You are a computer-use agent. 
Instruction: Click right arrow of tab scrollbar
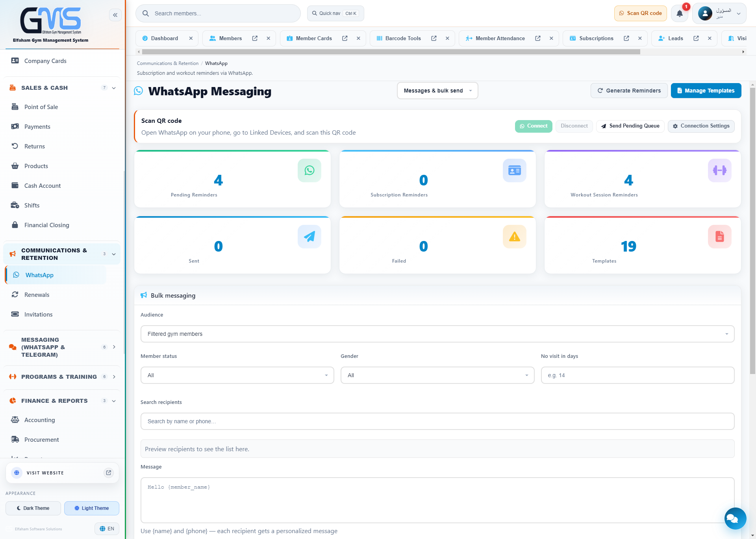coord(743,52)
